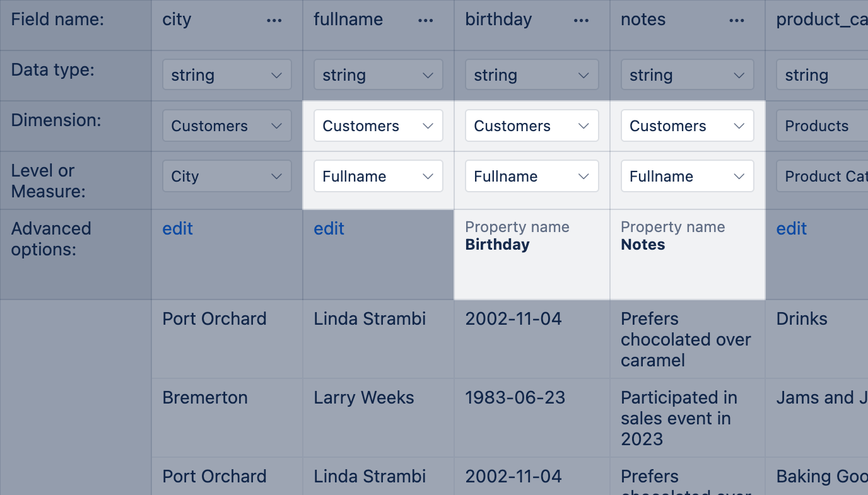
Task: Click edit link under the fullname column
Action: [x=329, y=228]
